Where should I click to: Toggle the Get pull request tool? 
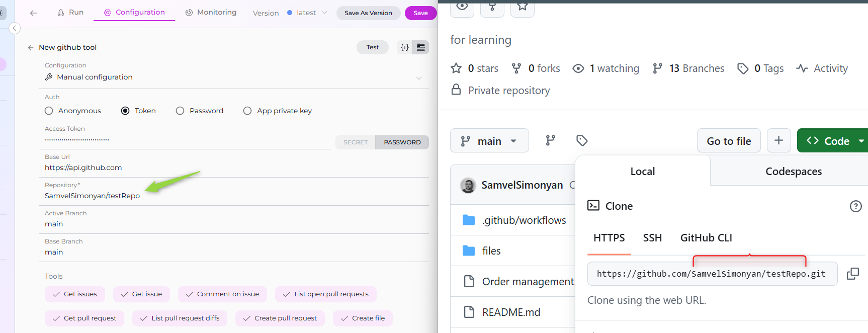tap(84, 318)
